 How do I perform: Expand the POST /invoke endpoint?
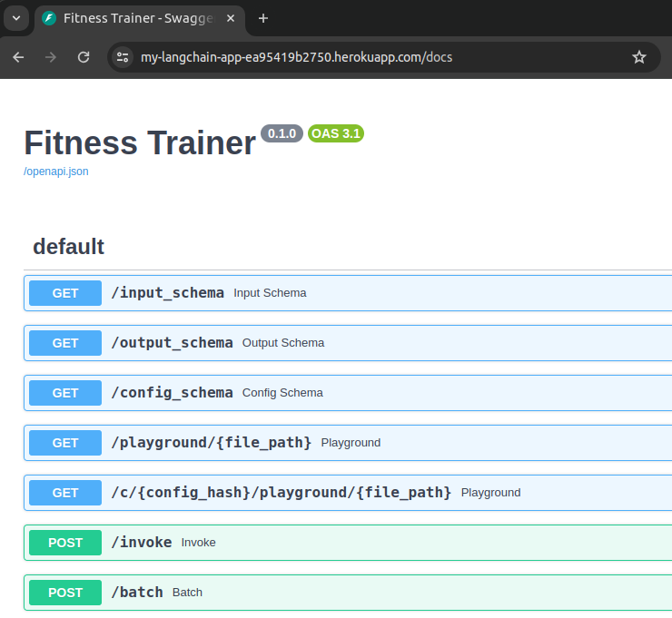point(348,543)
